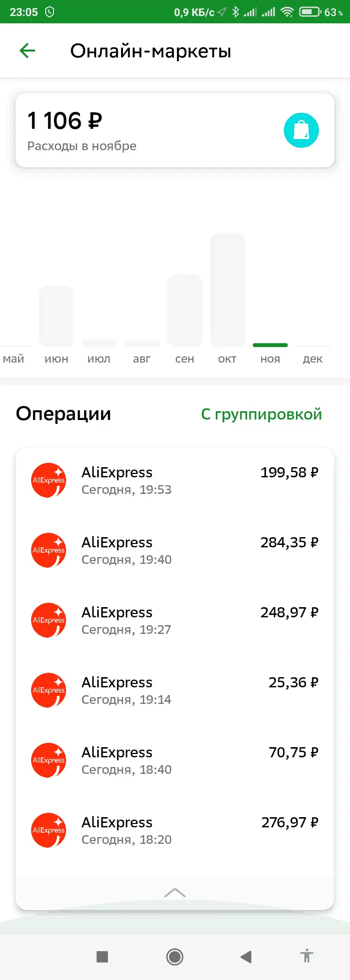Tap Android home circle button
This screenshot has height=980, width=350.
coord(175,957)
